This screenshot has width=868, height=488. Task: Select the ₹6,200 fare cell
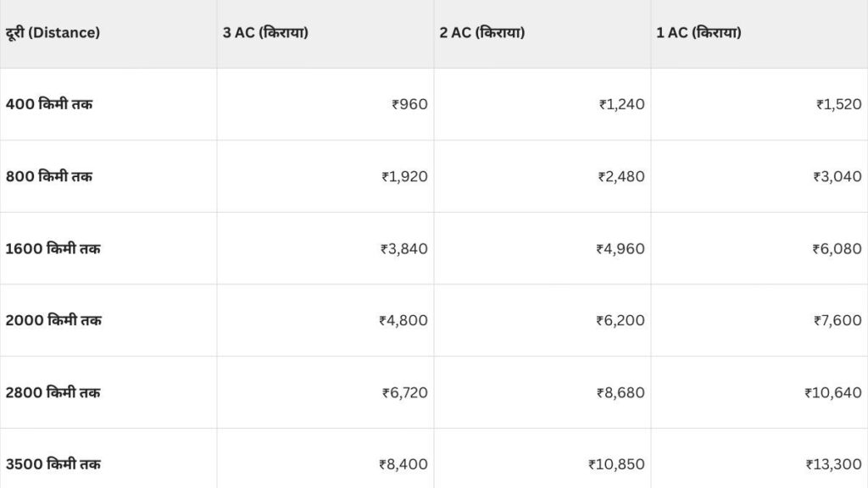pyautogui.click(x=621, y=320)
